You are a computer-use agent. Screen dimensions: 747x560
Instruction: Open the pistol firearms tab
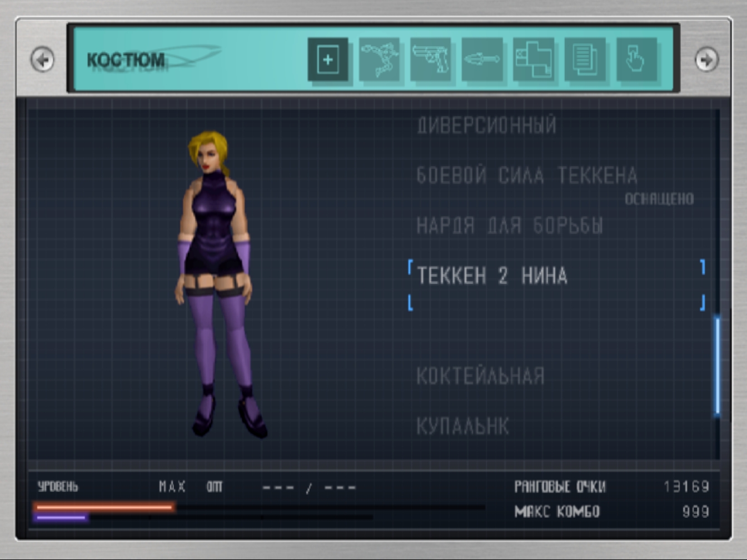tap(431, 59)
